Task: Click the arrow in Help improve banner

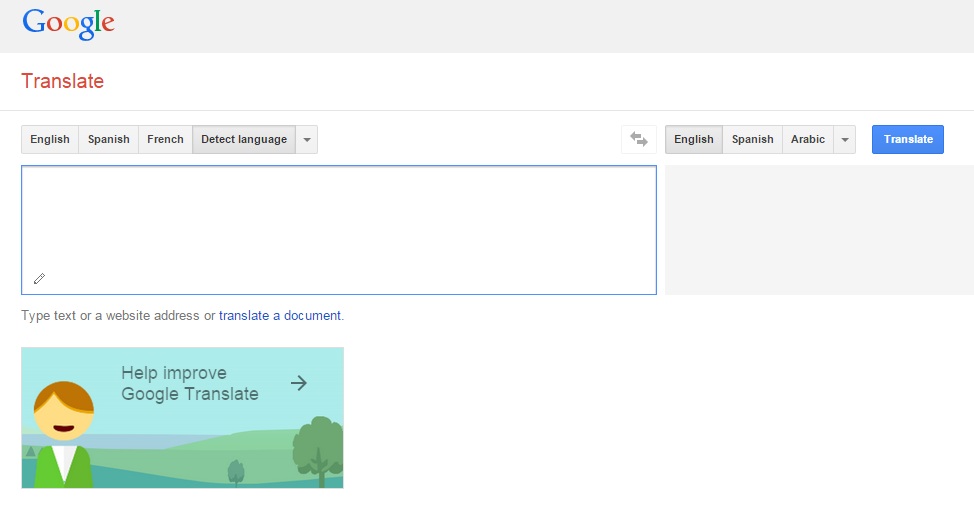Action: pyautogui.click(x=298, y=383)
